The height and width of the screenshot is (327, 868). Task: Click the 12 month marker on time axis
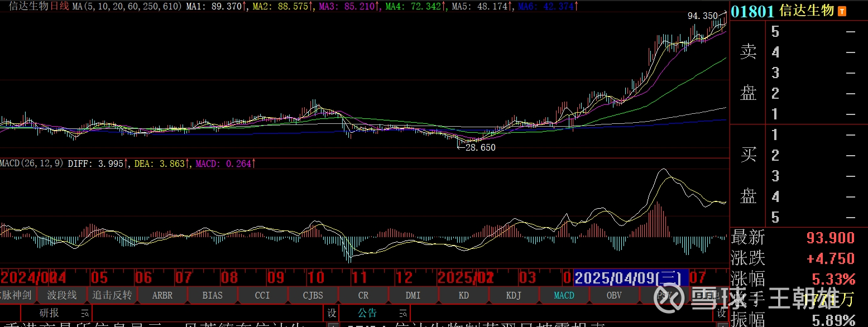(404, 278)
